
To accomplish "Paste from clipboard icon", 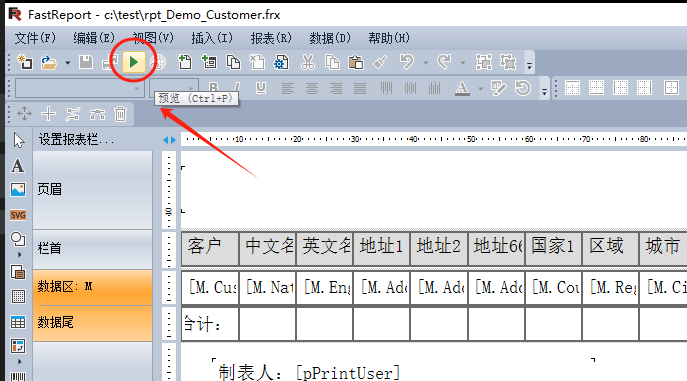I will (x=356, y=63).
